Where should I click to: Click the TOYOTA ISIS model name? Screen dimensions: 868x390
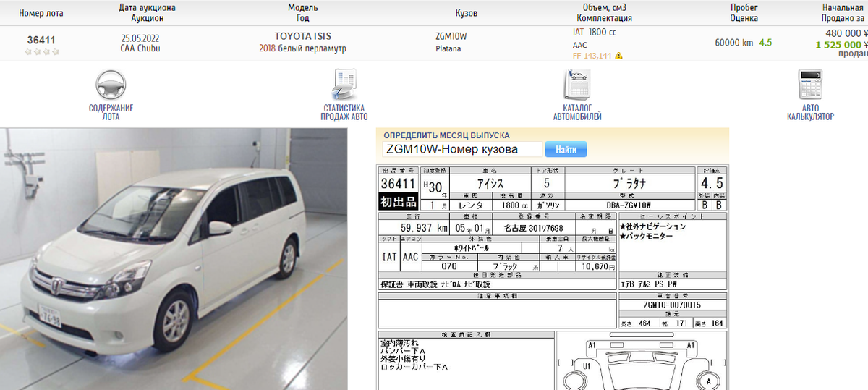pos(302,36)
